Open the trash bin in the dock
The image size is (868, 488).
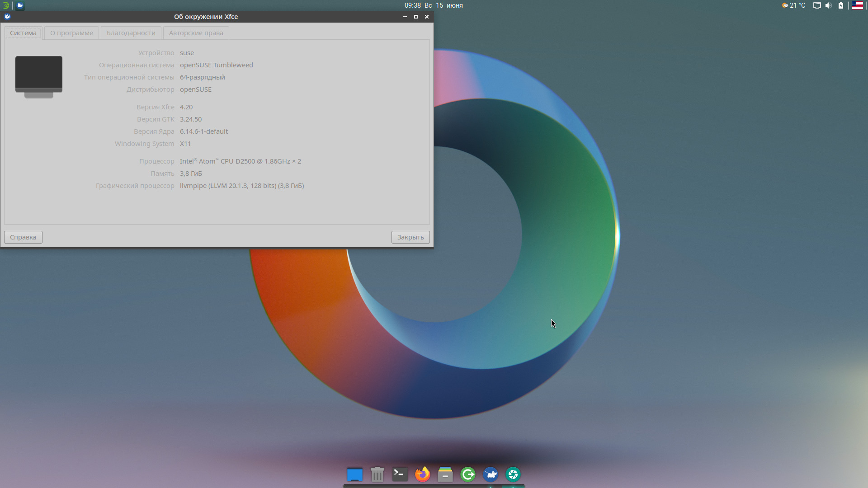pos(377,474)
